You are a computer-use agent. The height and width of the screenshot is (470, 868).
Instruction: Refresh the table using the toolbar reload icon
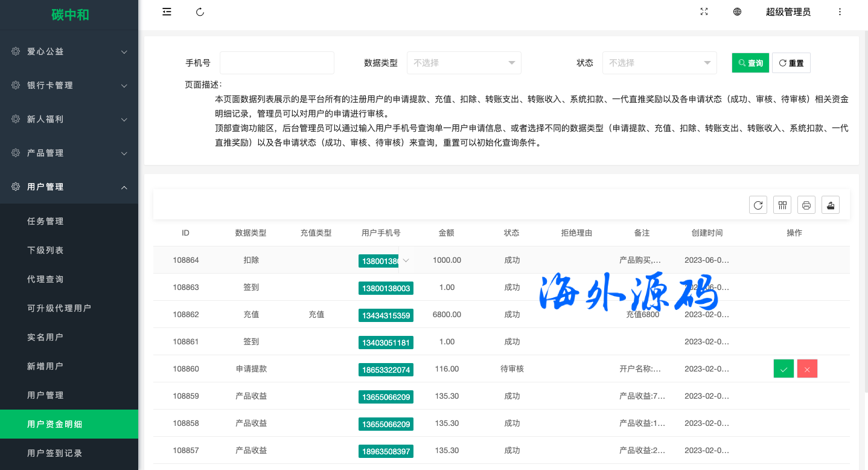pos(758,205)
